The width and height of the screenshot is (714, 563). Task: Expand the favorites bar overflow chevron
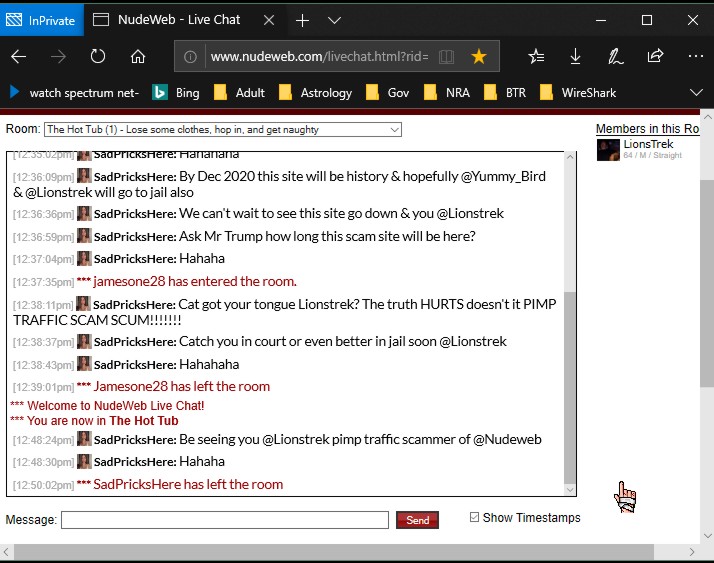(695, 92)
